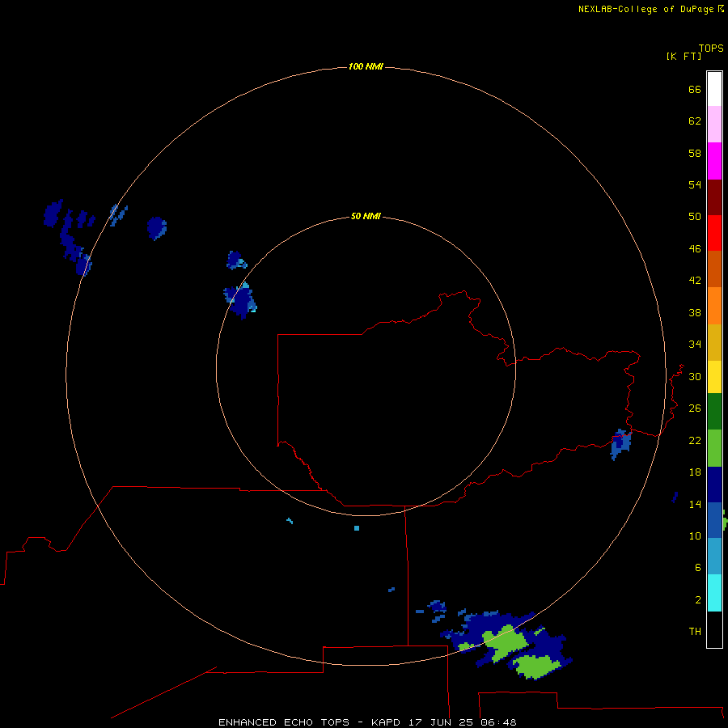Click the dark green swatch between 22 and 26

(714, 411)
